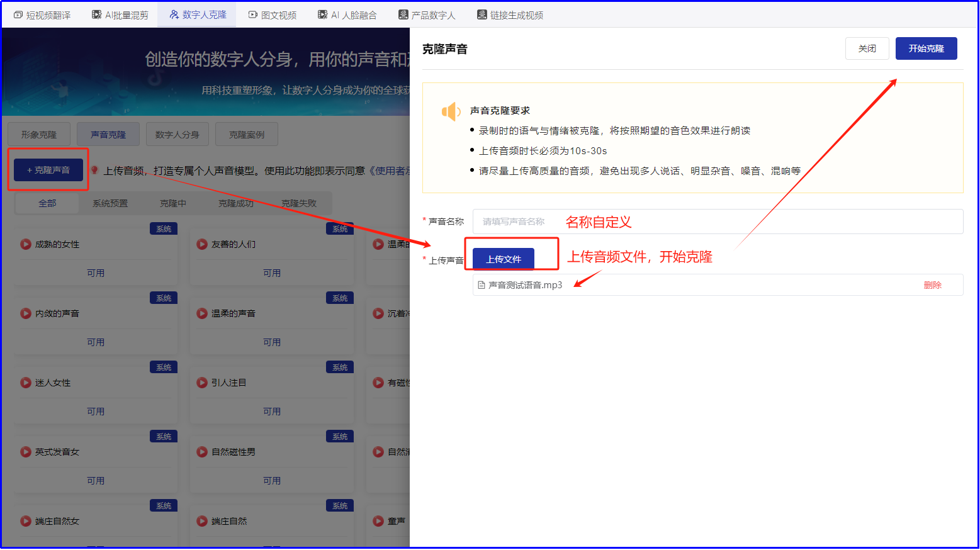Play the 成熟的女性 voice sample
Image resolution: width=980 pixels, height=550 pixels.
[x=26, y=244]
